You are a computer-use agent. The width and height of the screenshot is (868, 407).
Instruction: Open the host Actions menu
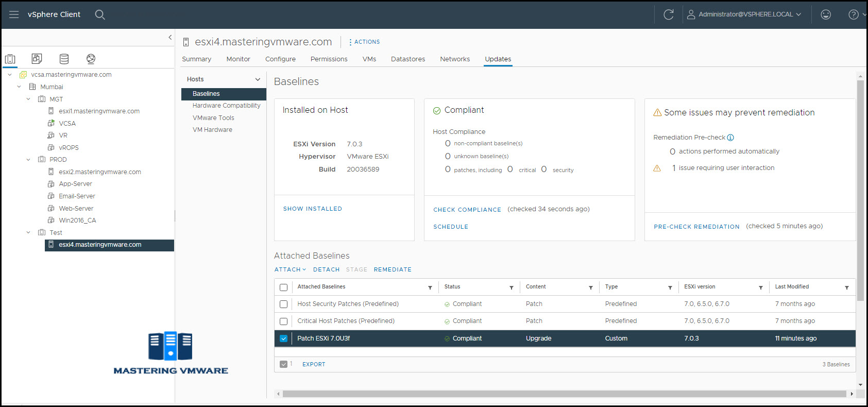(x=364, y=42)
